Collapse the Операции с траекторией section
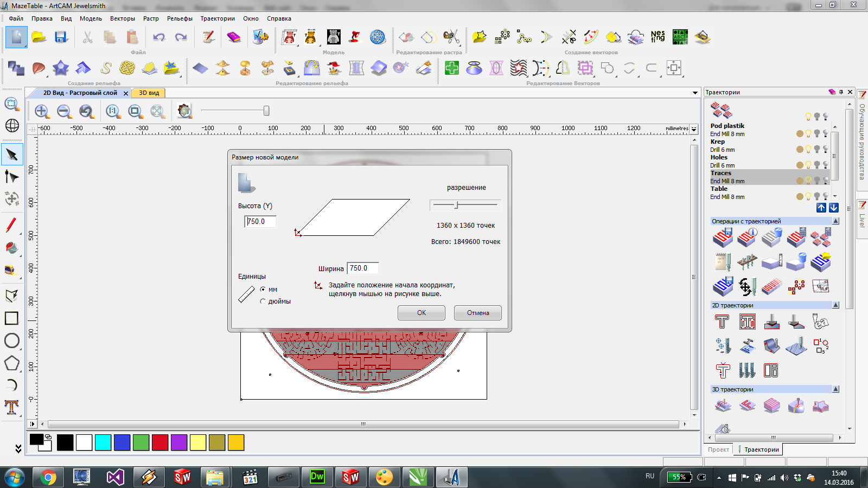The width and height of the screenshot is (868, 488). pyautogui.click(x=835, y=221)
